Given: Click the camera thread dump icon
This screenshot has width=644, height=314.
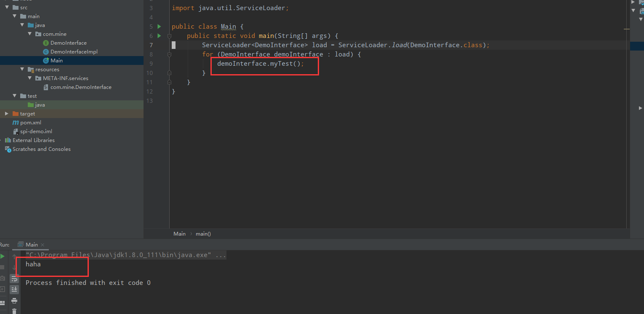Looking at the screenshot, I should coord(3,278).
